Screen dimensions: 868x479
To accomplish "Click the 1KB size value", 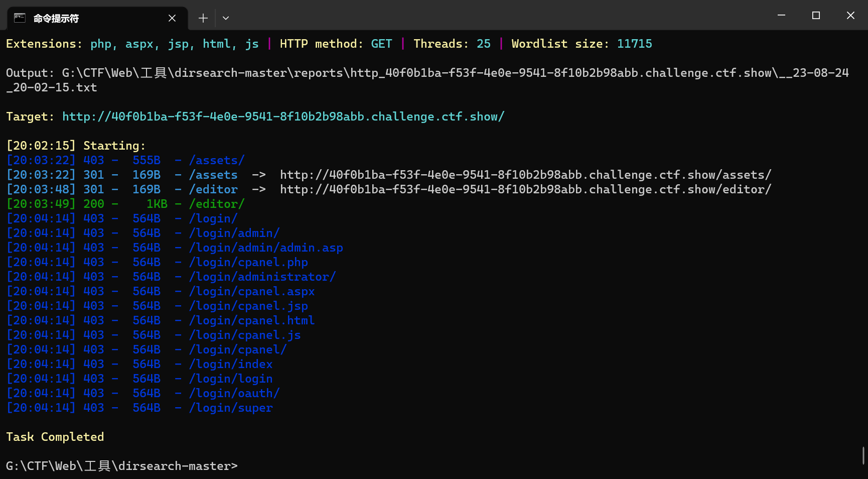I will [157, 204].
